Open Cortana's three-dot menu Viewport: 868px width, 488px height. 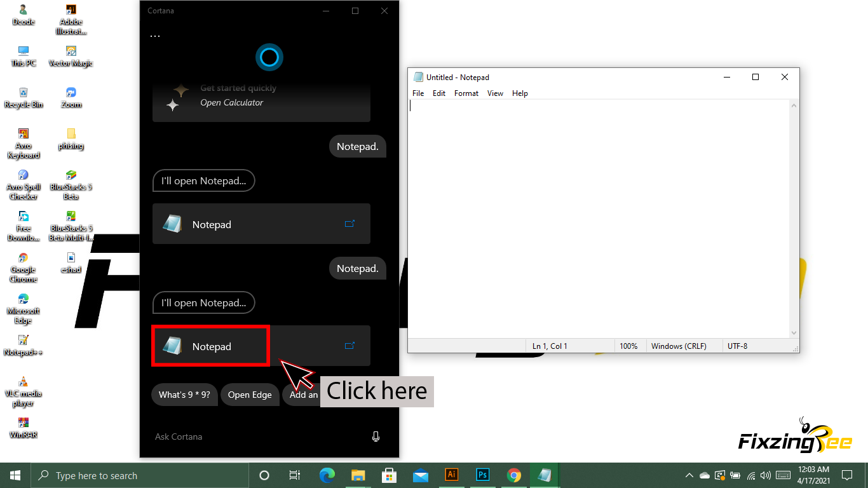point(155,36)
